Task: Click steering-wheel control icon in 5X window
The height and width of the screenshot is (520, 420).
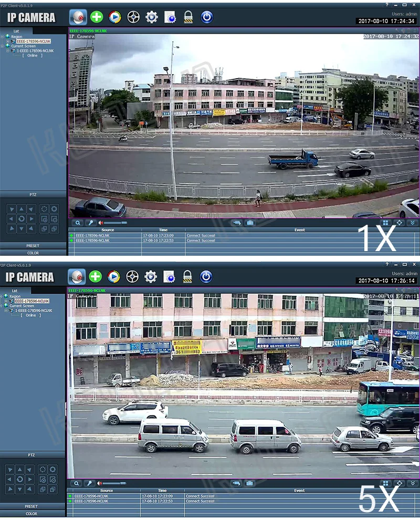Action: 132,277
